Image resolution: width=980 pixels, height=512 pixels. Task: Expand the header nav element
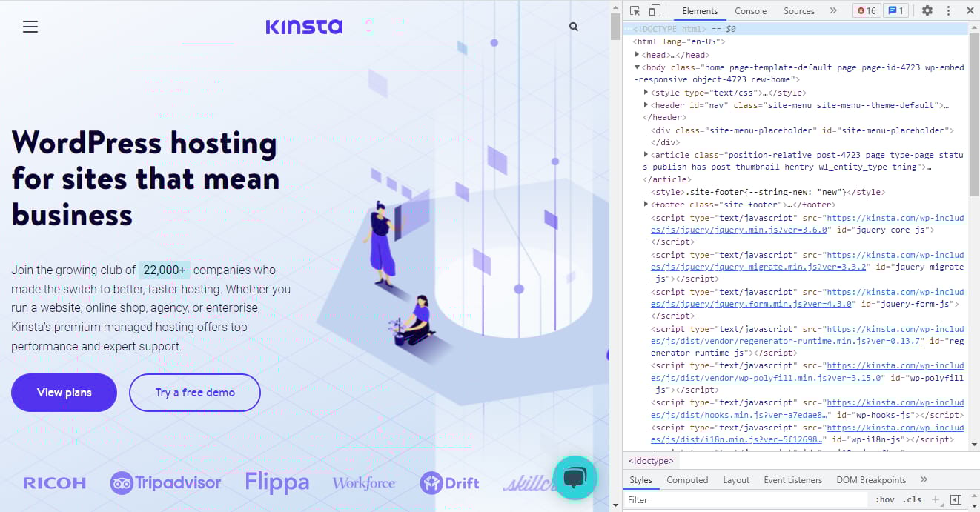click(x=646, y=104)
